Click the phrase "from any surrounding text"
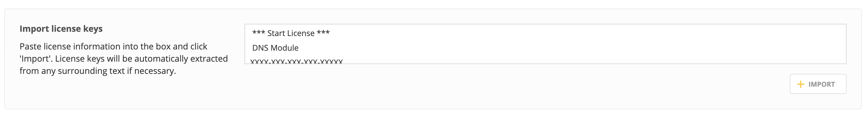The height and width of the screenshot is (116, 868). pyautogui.click(x=72, y=71)
